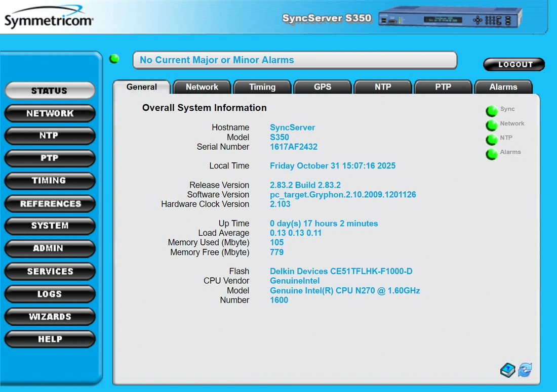Open the Timing tab
Viewport: 557px width, 392px height.
[x=262, y=87]
